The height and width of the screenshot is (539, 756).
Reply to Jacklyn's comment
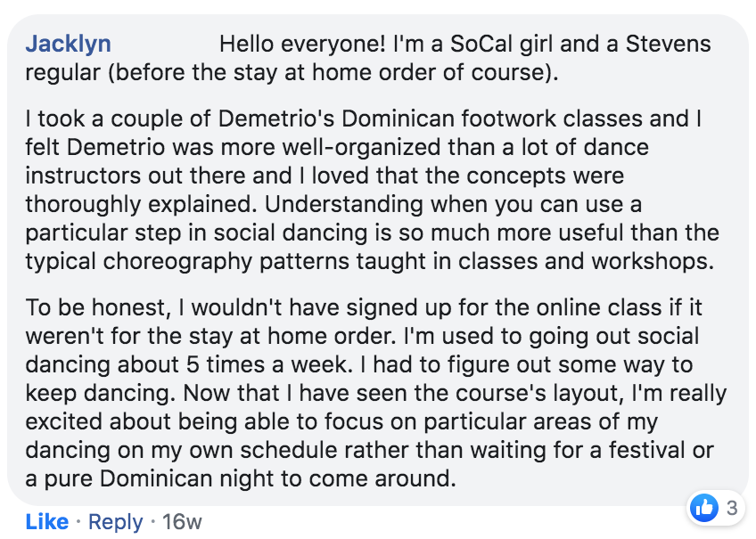coord(116,521)
